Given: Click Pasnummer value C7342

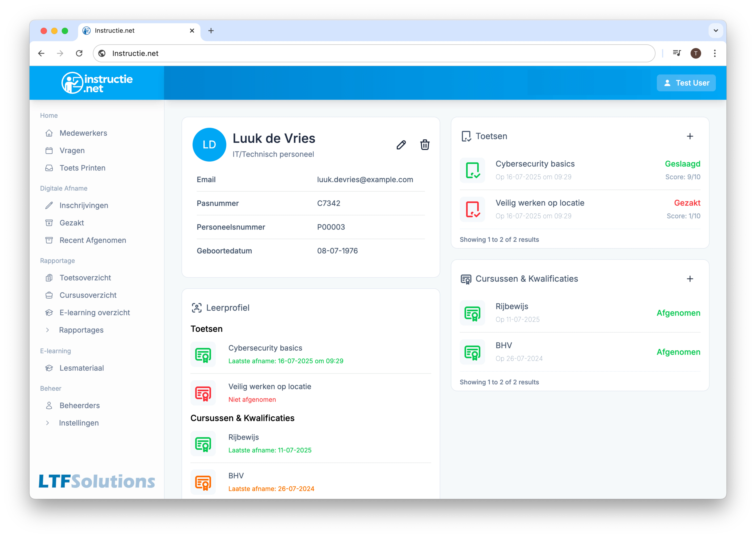Looking at the screenshot, I should 329,203.
